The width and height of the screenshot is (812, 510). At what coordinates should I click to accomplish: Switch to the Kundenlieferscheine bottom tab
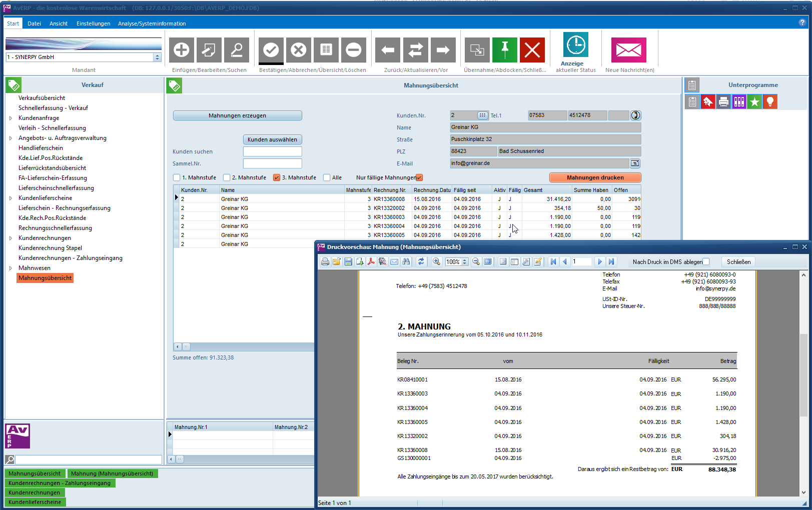(35, 502)
